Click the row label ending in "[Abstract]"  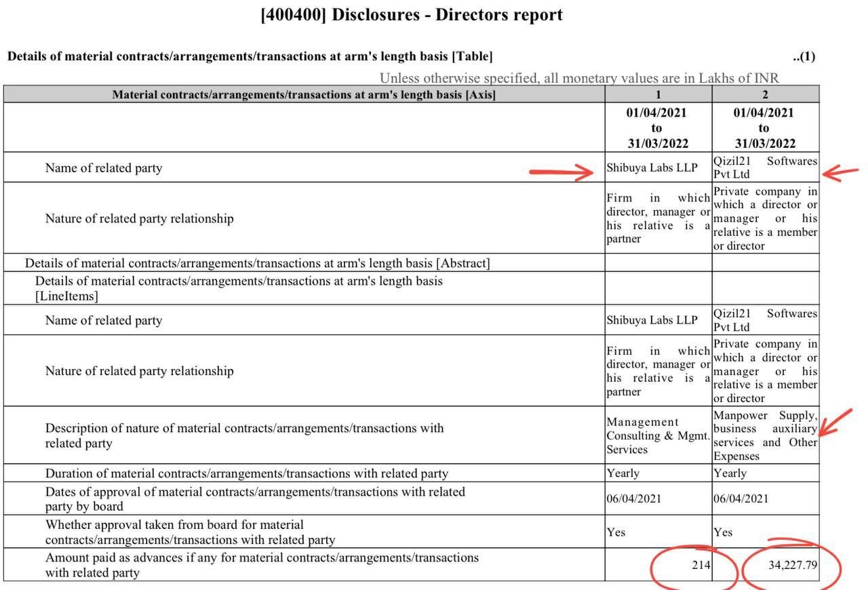[x=258, y=263]
